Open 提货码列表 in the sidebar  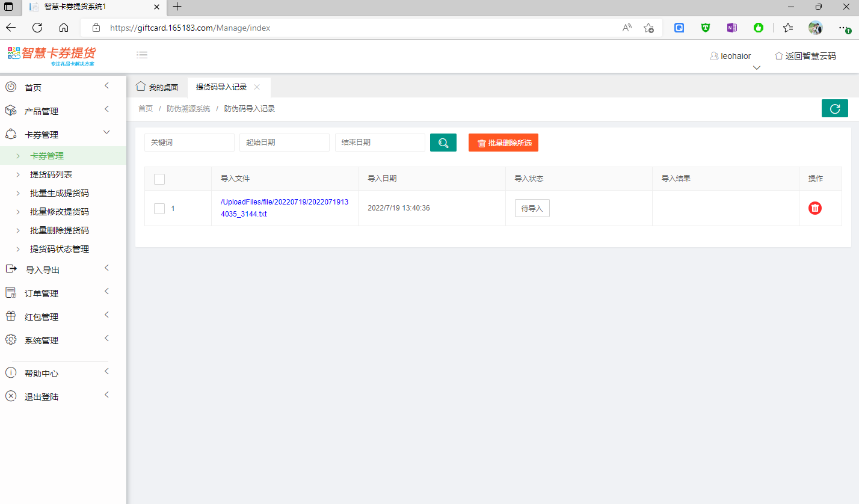[51, 174]
